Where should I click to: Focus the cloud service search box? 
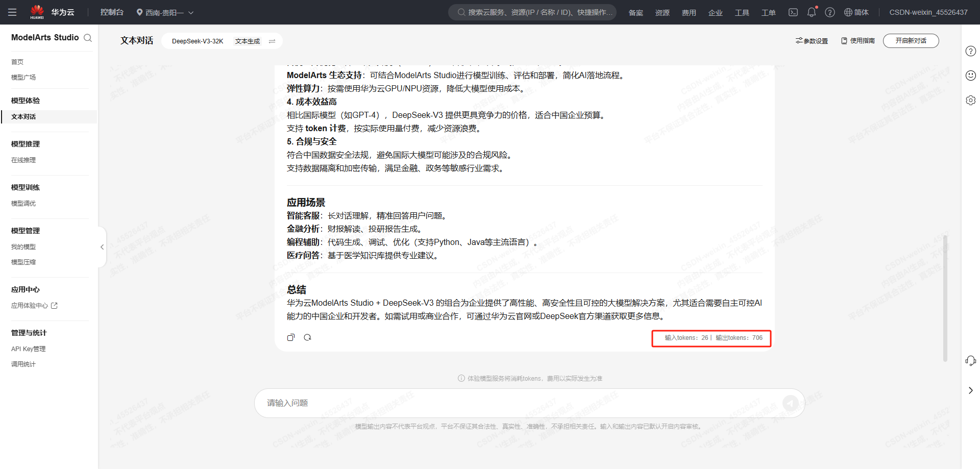[x=532, y=12]
